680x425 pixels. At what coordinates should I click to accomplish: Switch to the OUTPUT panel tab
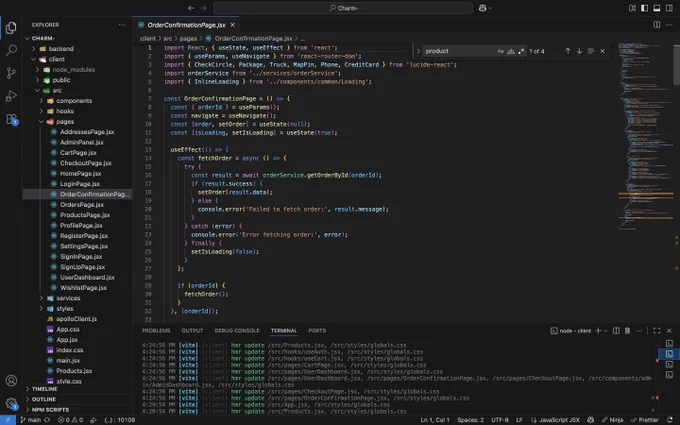click(x=192, y=330)
